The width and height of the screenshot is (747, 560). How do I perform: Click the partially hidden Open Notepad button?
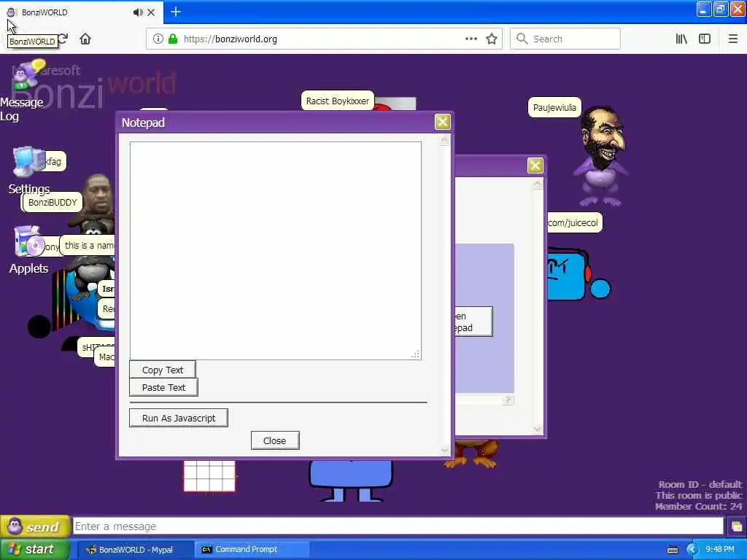473,322
